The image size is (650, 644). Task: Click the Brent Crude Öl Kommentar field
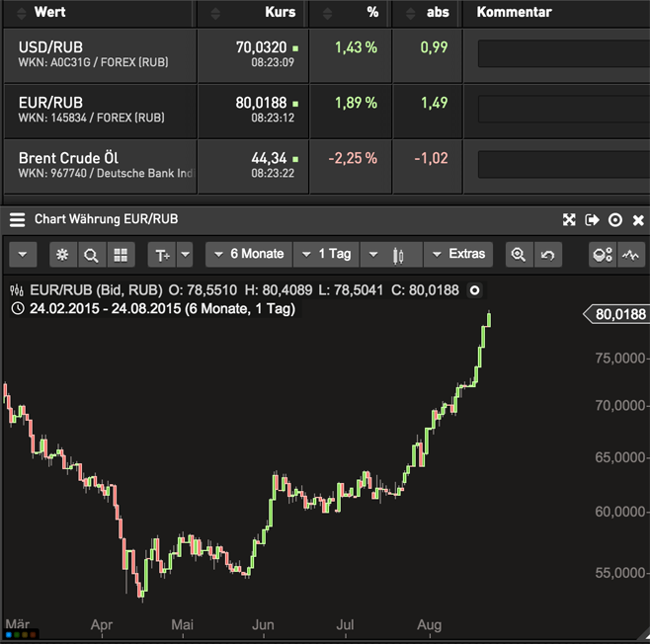(x=564, y=165)
